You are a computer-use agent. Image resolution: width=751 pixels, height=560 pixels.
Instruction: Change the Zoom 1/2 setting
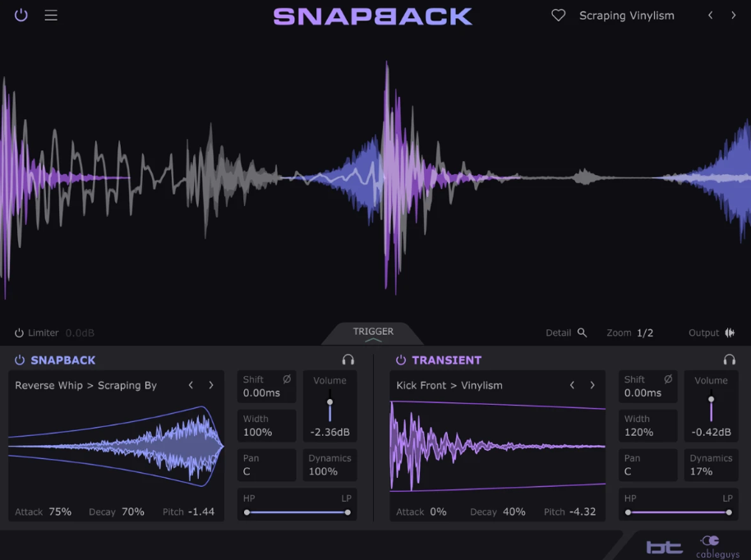644,333
